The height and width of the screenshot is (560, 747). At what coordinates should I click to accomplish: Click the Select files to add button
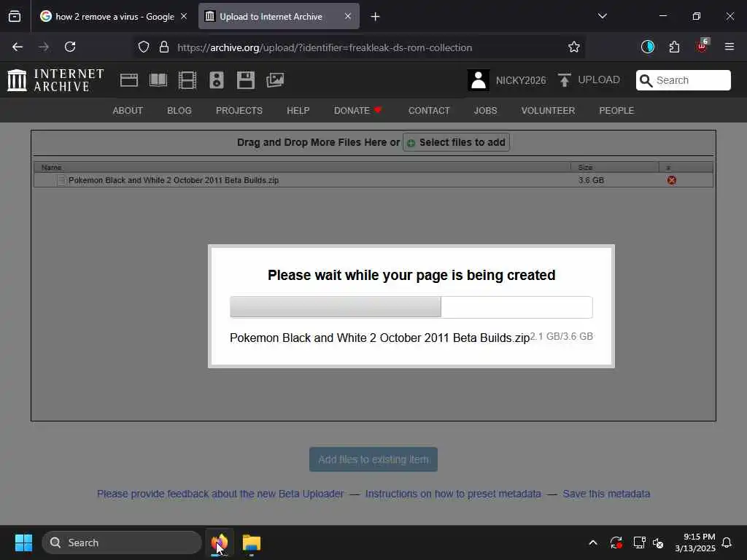pos(457,142)
